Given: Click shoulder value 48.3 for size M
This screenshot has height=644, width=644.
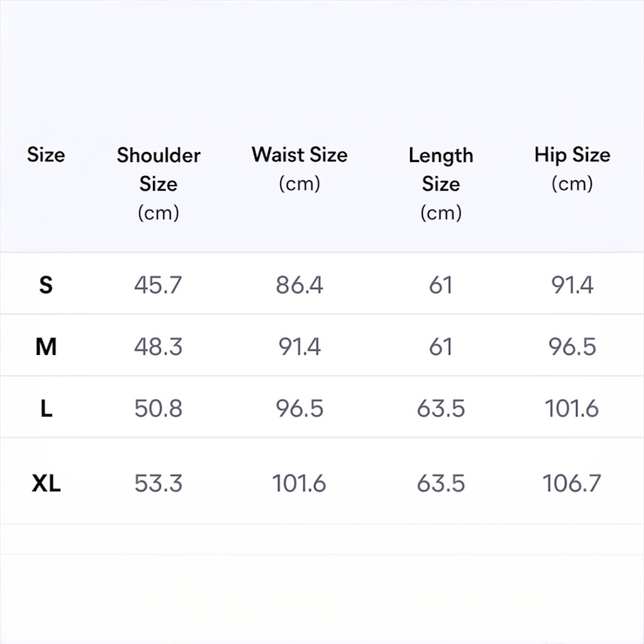Looking at the screenshot, I should [x=159, y=346].
